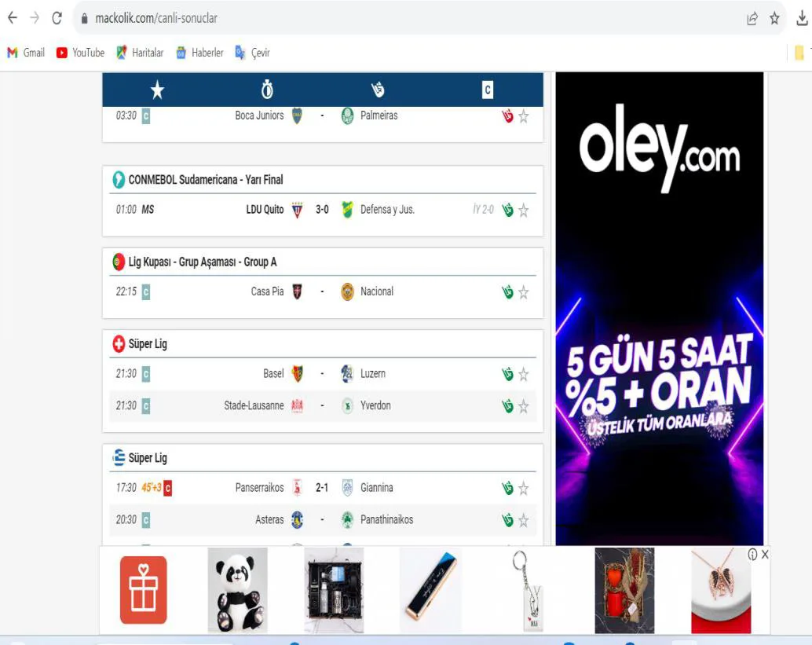Click red live C icon of Panserraikos match
Image resolution: width=812 pixels, height=645 pixels.
pyautogui.click(x=168, y=488)
